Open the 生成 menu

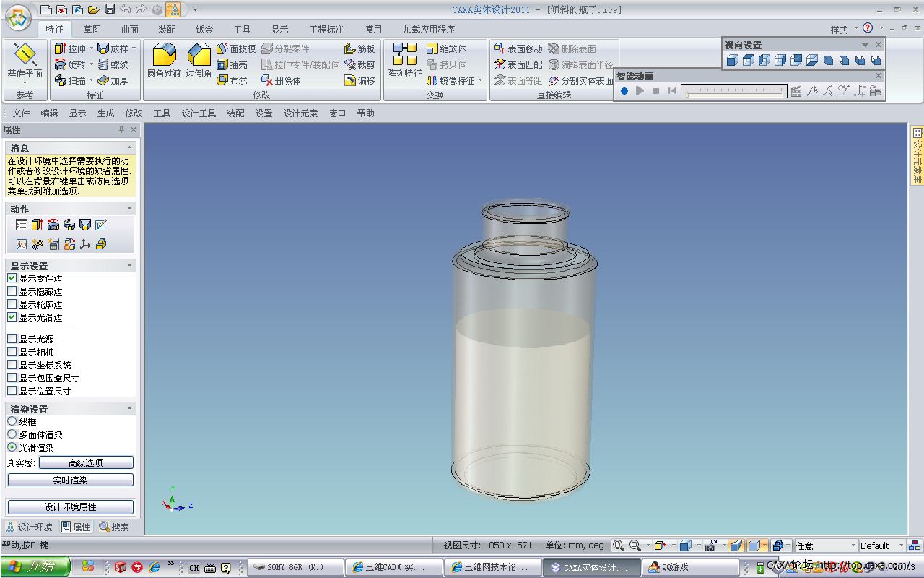[105, 113]
